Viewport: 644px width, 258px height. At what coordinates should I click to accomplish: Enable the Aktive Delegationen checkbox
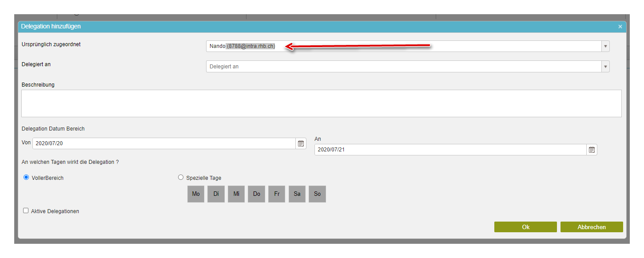coord(26,211)
